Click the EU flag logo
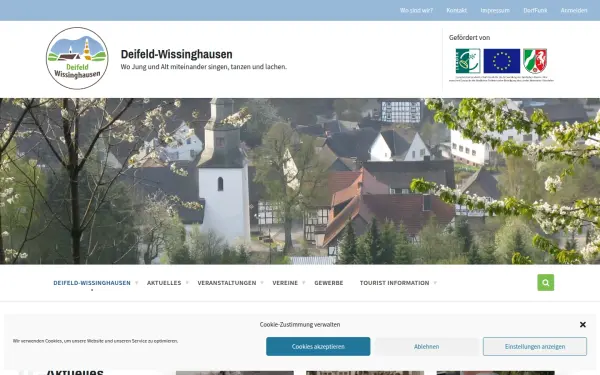The height and width of the screenshot is (375, 600). [x=502, y=60]
